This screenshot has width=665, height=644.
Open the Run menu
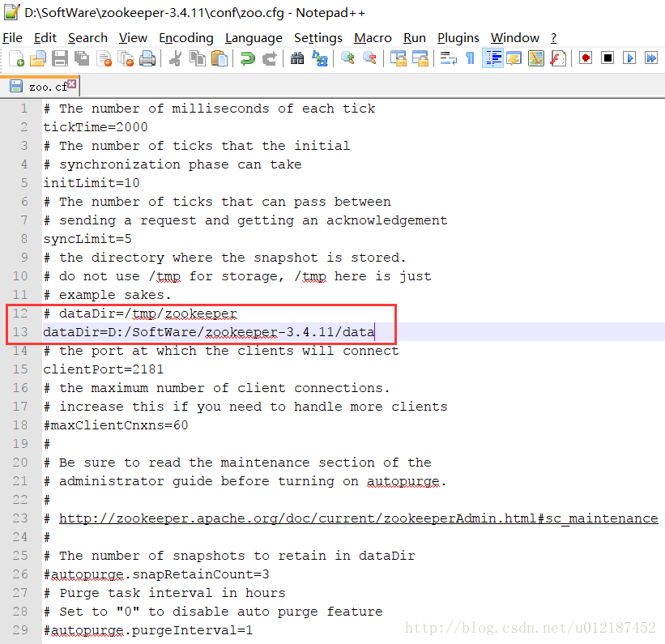point(415,38)
